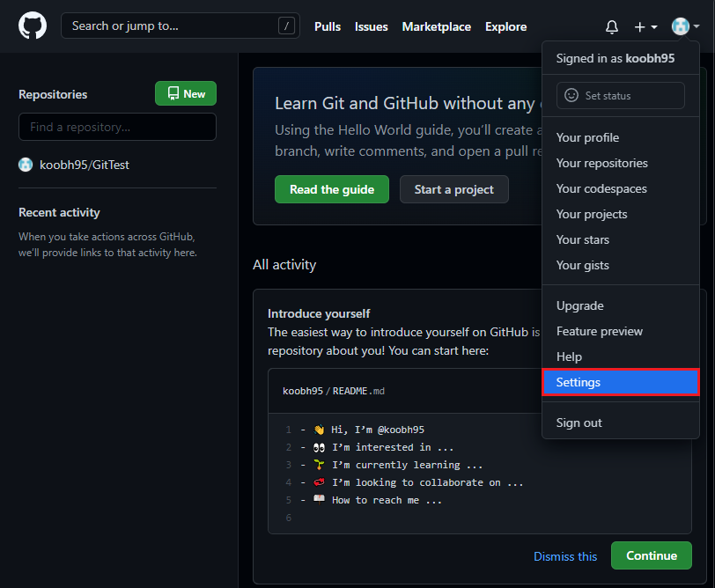Click the koobh95 / README.md file header

[x=334, y=391]
